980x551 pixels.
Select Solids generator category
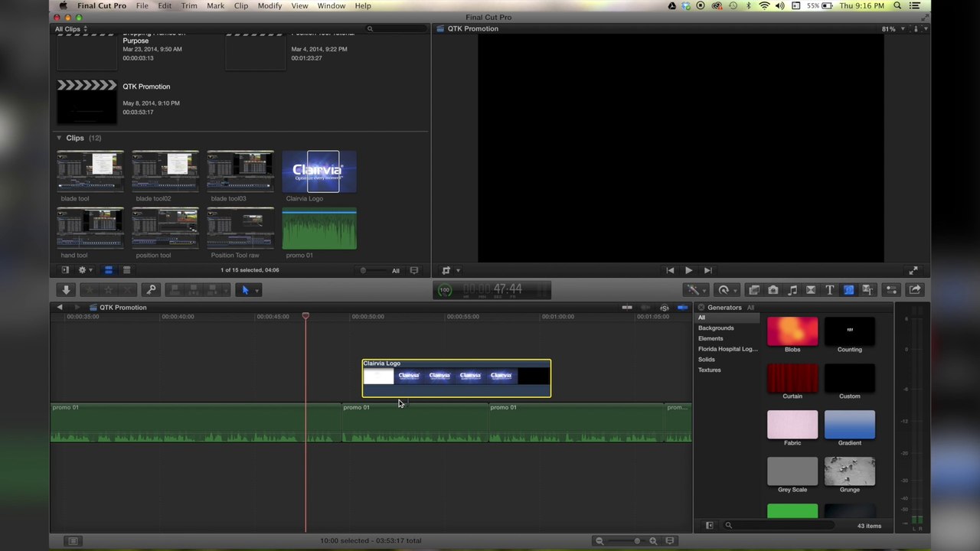[x=706, y=359]
